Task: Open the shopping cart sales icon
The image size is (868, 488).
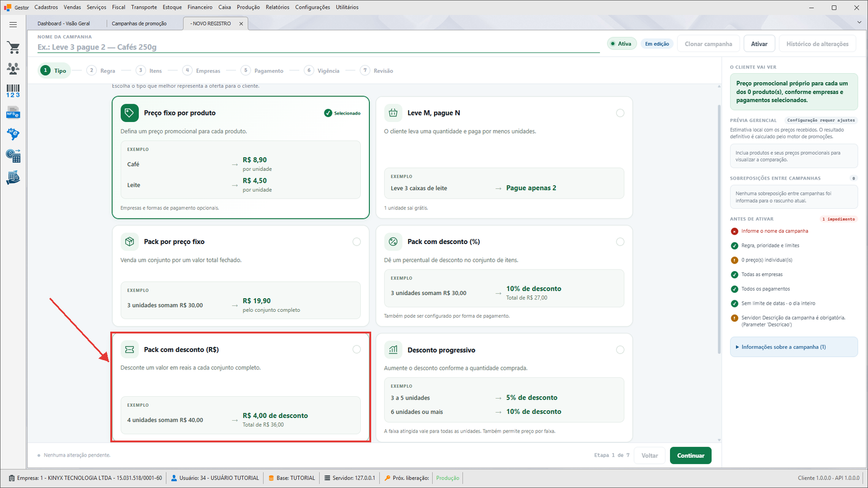Action: point(13,48)
